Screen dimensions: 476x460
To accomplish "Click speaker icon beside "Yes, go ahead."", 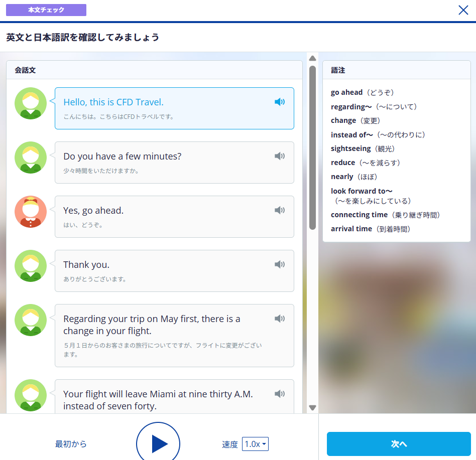I will (280, 211).
